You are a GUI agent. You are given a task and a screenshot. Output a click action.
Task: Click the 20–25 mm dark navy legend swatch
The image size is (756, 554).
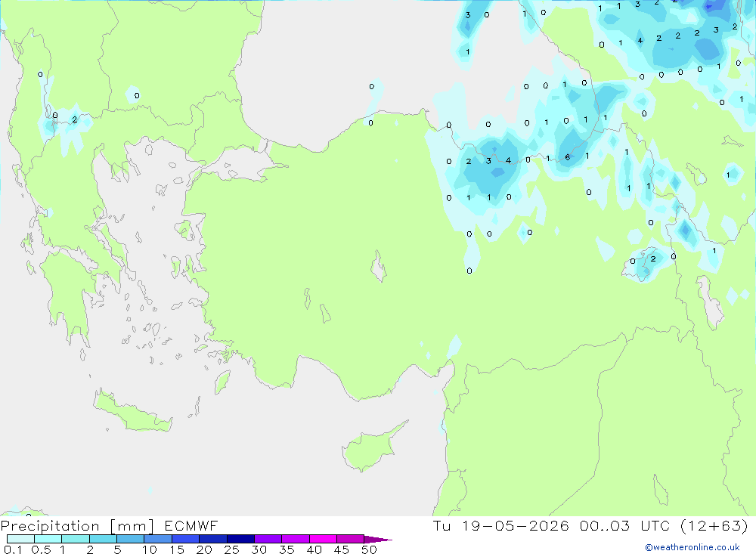212,539
